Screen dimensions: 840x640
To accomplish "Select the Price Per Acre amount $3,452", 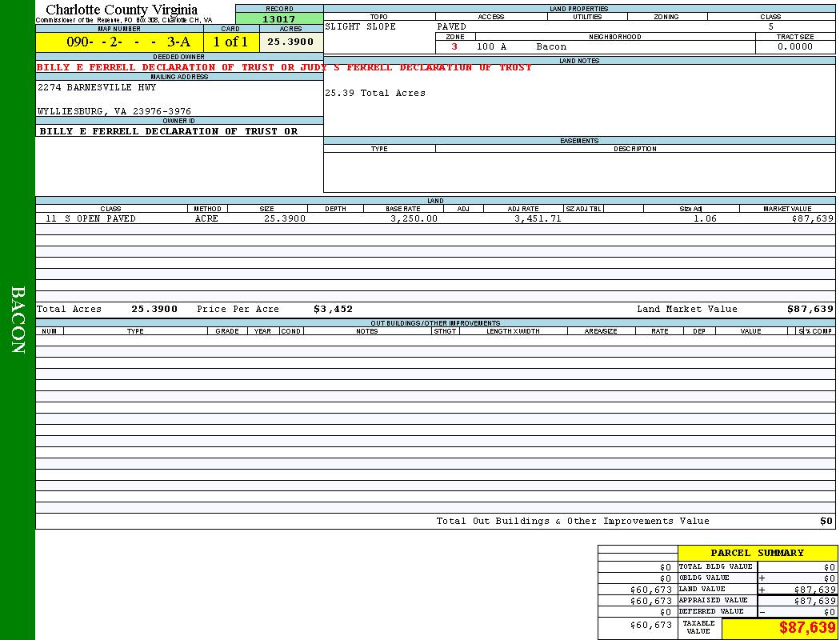I will click(333, 309).
